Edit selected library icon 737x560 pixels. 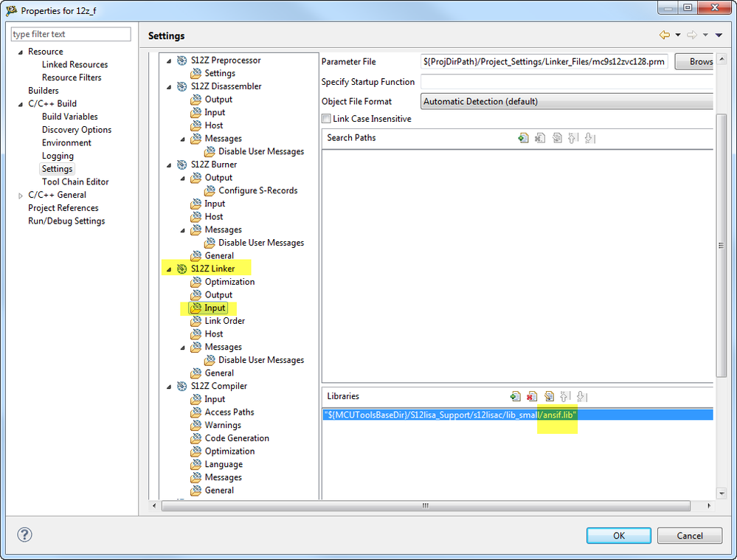549,396
